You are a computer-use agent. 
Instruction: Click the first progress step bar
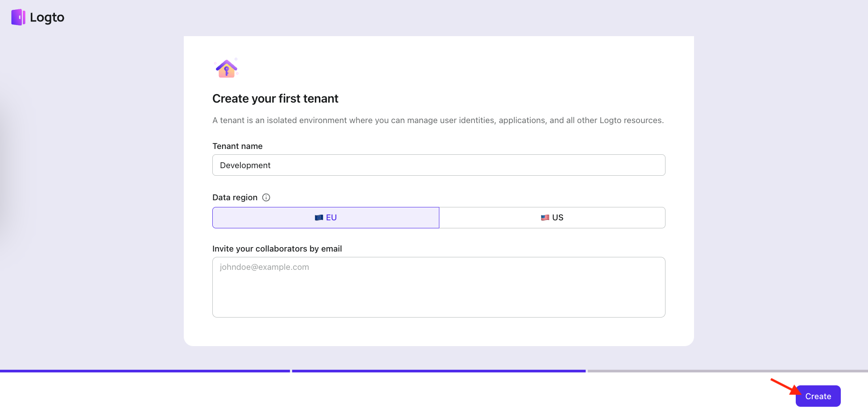tap(145, 371)
